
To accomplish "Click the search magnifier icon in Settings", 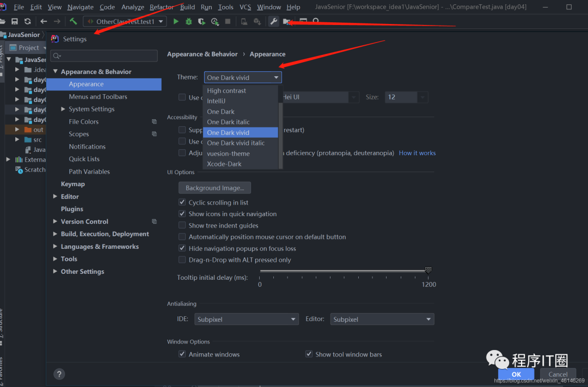I will click(57, 56).
